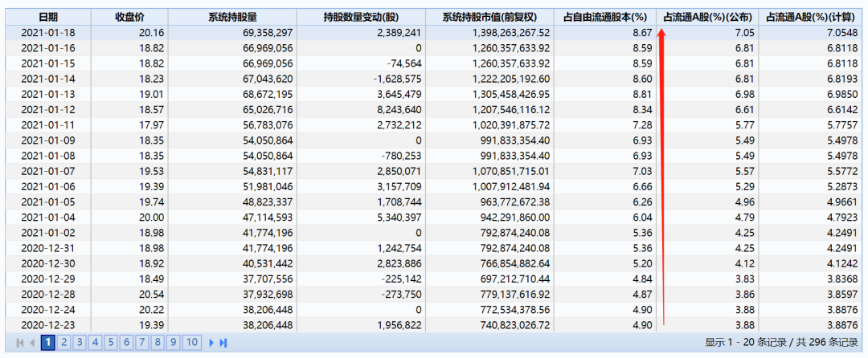Select the 2021-01-18 row
The width and height of the screenshot is (868, 358).
pyautogui.click(x=433, y=33)
